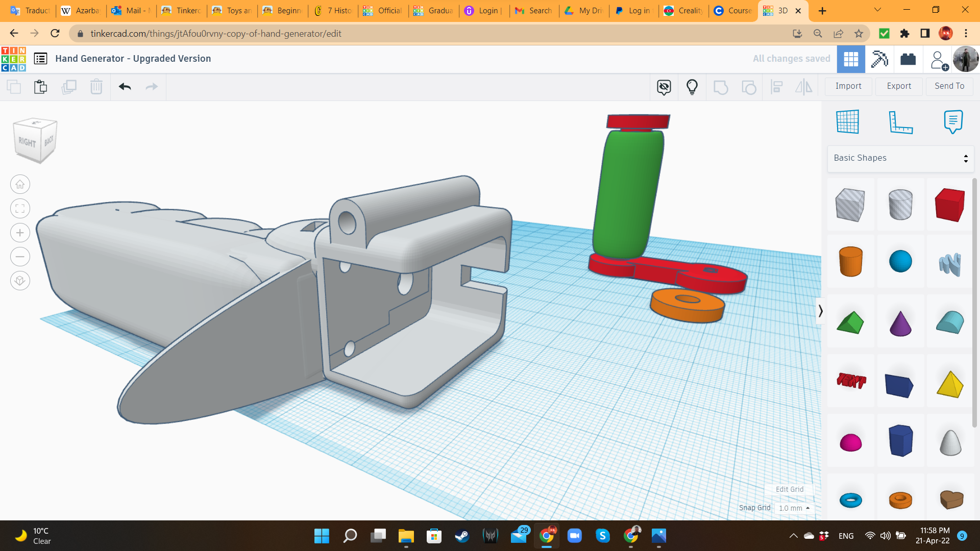This screenshot has width=980, height=551.
Task: Click the lighting toggle icon
Action: [692, 86]
